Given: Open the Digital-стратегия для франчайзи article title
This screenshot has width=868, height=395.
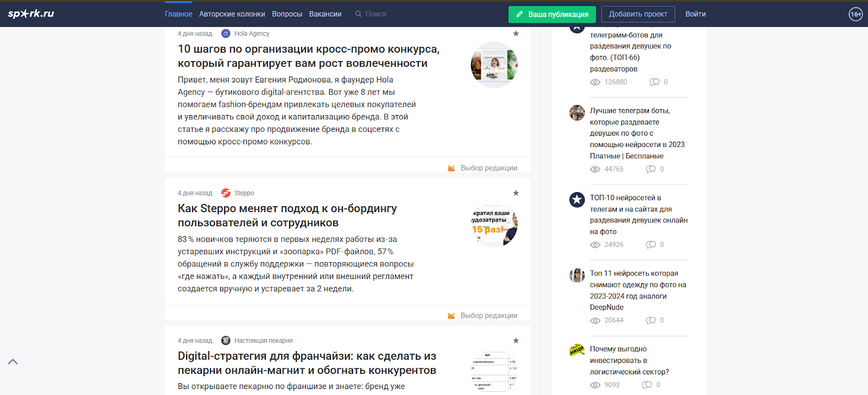Looking at the screenshot, I should (307, 363).
